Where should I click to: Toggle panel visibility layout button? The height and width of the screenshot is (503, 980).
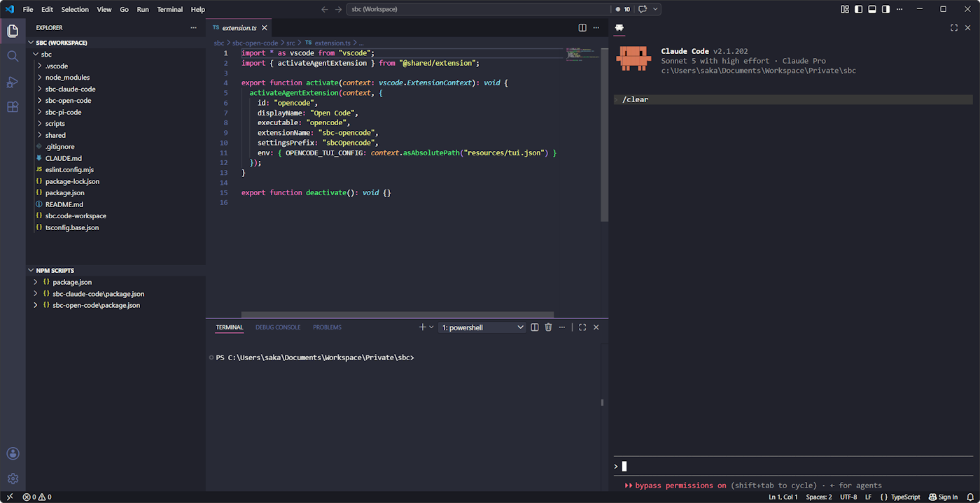872,9
